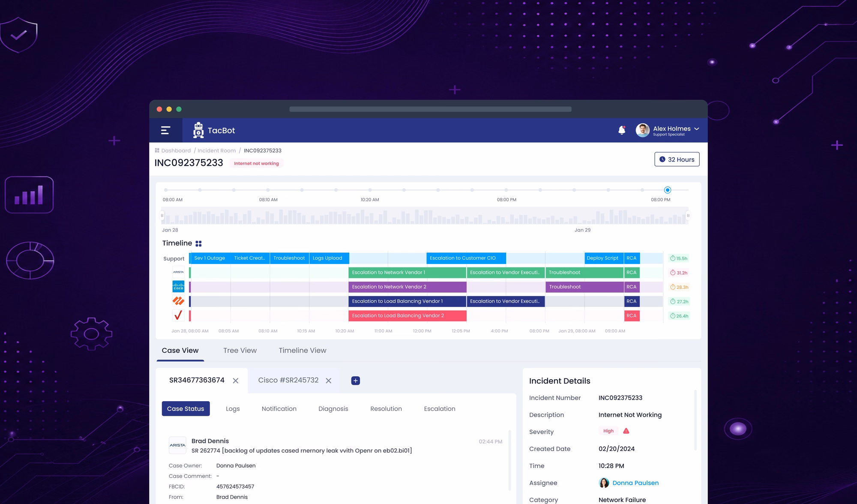The image size is (857, 504).
Task: Grab the right histogram range handle
Action: pos(688,216)
